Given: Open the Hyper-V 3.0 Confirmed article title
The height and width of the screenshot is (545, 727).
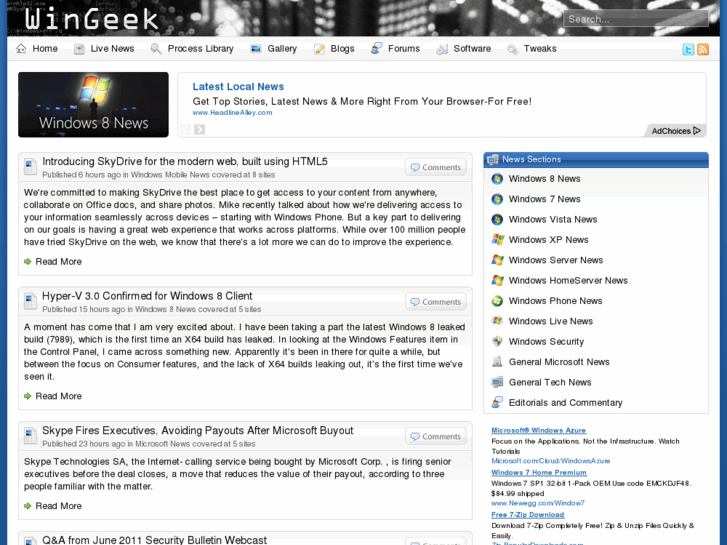Looking at the screenshot, I should 147,296.
